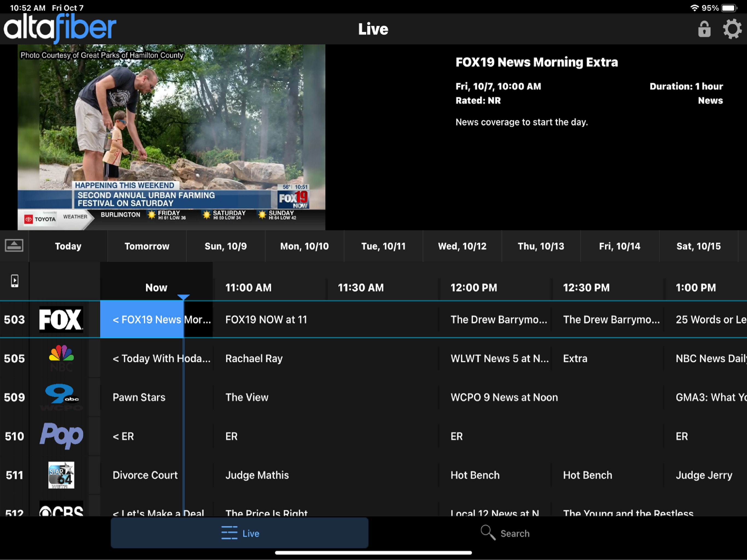This screenshot has height=560, width=747.
Task: Tap the current time marker triangle
Action: [183, 297]
